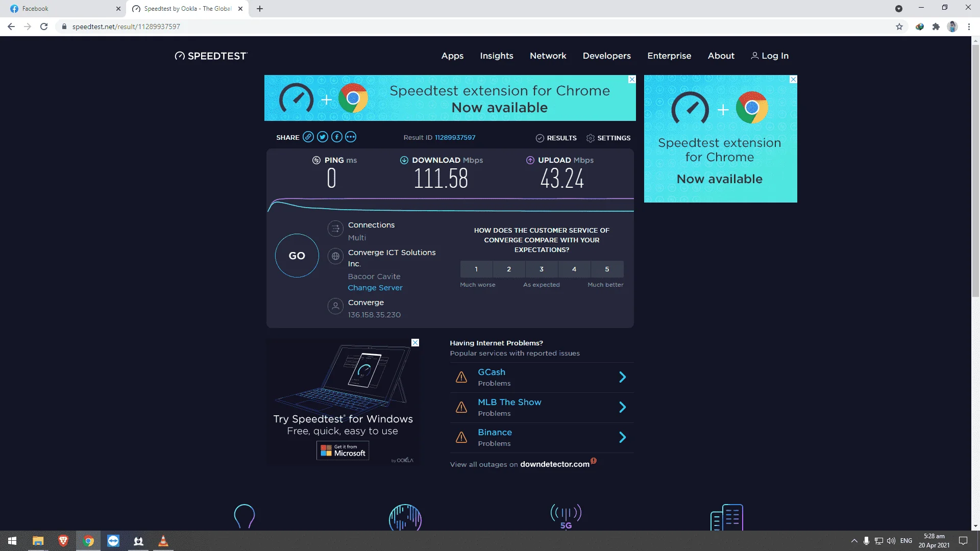Share result on Facebook icon
Image resolution: width=980 pixels, height=551 pixels.
pyautogui.click(x=336, y=137)
